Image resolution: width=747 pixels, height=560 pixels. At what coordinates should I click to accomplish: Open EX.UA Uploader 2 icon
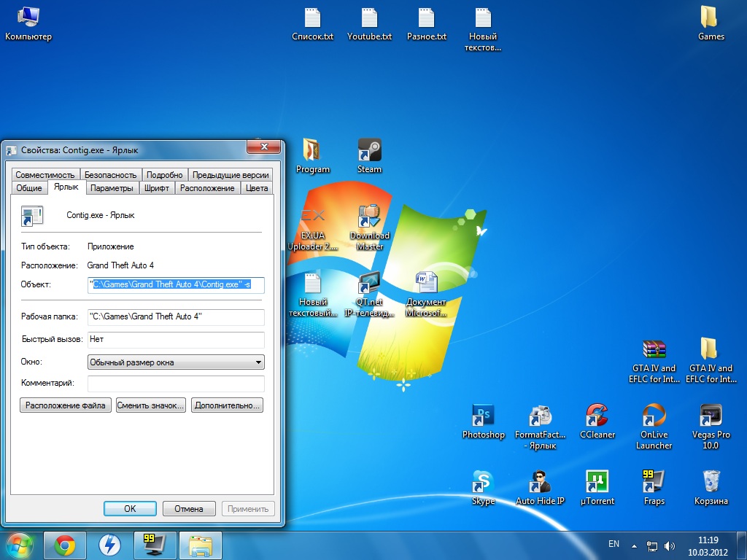click(312, 219)
